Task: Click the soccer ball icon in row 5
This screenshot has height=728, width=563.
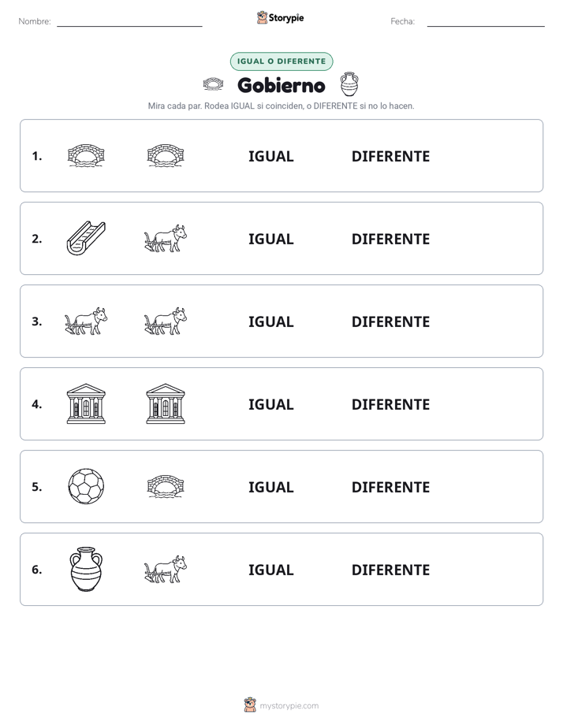Action: pyautogui.click(x=86, y=486)
